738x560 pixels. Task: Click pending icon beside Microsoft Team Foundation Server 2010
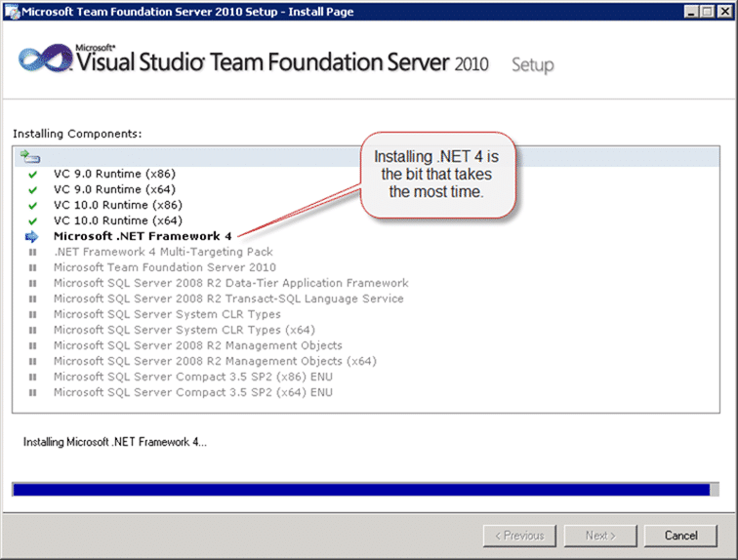32,267
